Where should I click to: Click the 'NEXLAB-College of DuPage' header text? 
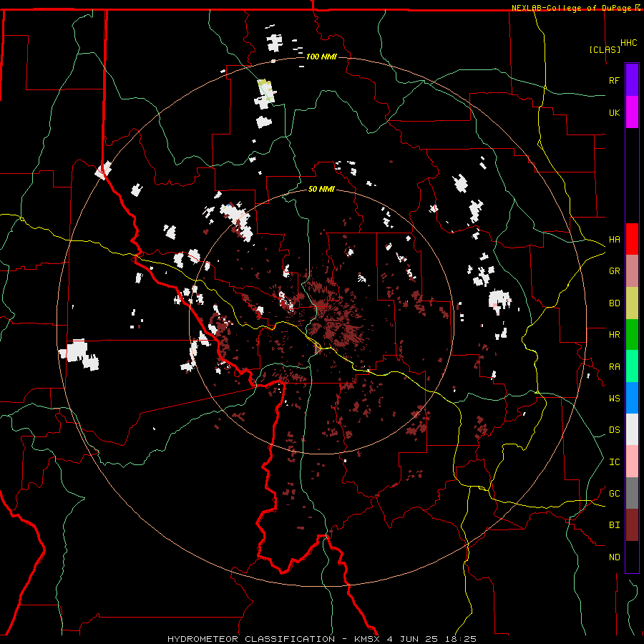tap(571, 8)
